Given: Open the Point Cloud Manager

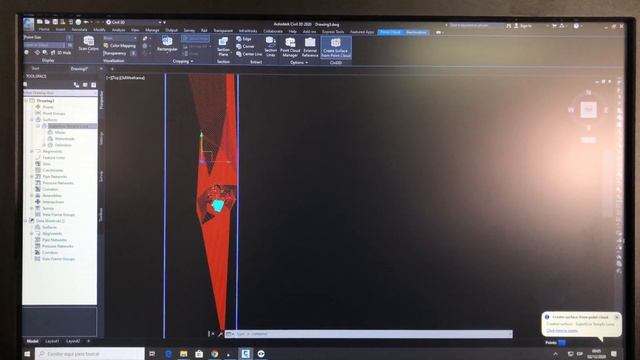Looking at the screenshot, I should (290, 47).
